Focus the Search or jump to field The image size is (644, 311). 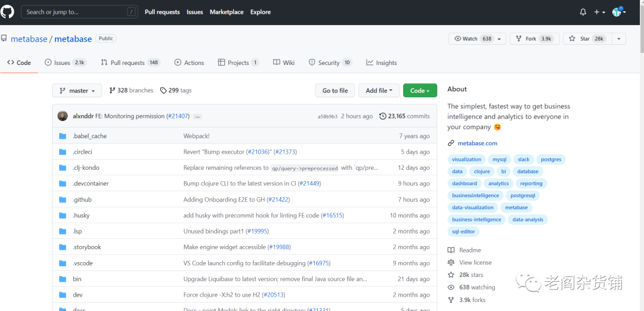[x=80, y=12]
